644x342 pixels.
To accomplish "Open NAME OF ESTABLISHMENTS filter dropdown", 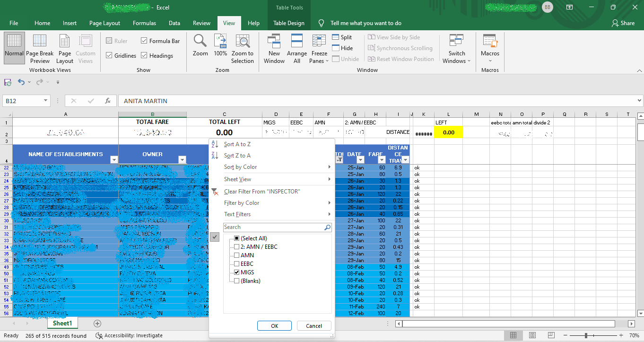I will (113, 160).
